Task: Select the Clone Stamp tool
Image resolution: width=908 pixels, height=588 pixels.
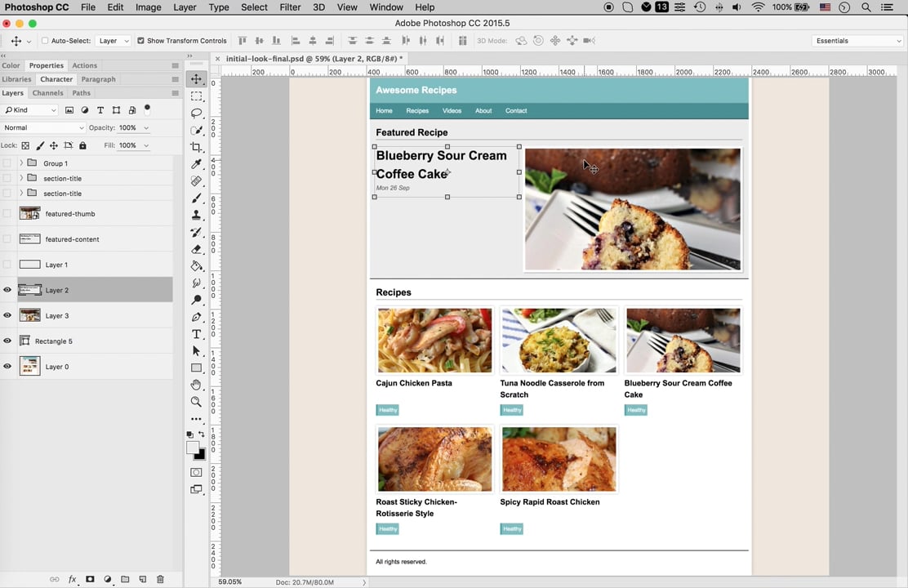Action: coord(196,215)
